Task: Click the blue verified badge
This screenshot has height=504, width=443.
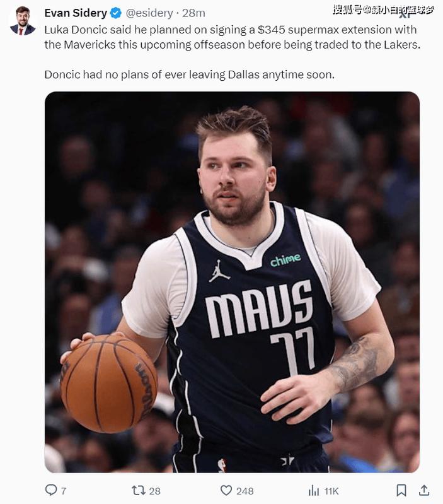Action: [115, 13]
